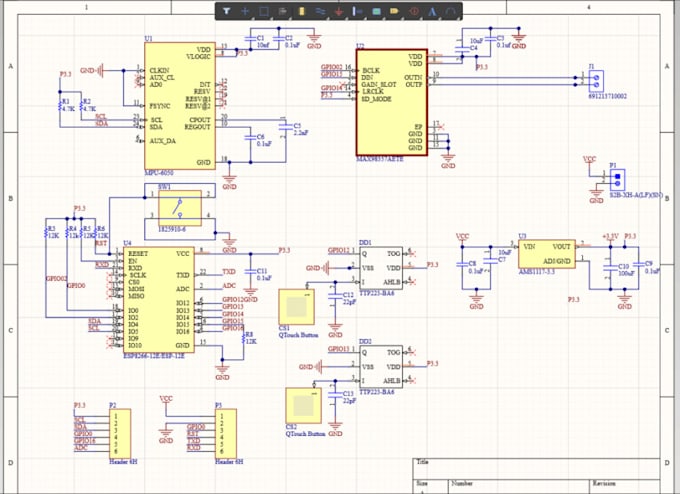Screen dimensions: 680x494
Task: Click the '691213710002' connector part number
Action: point(607,96)
